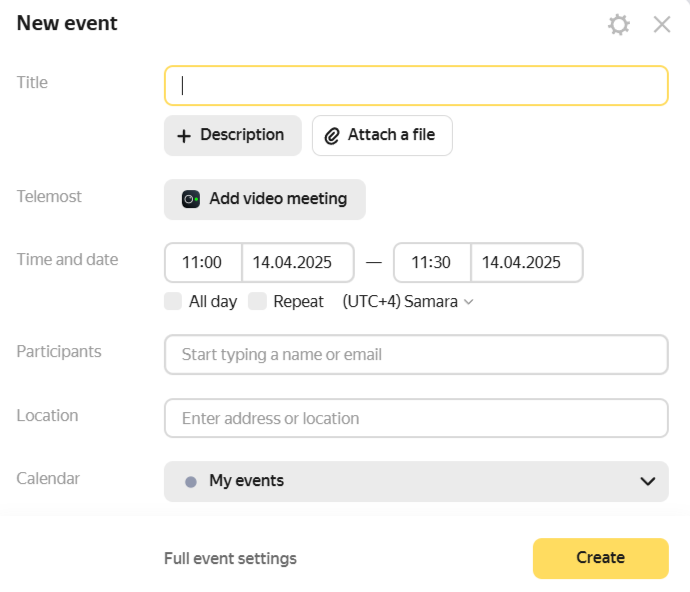Click the Location address input field
Viewport: 690px width, 592px height.
[416, 418]
